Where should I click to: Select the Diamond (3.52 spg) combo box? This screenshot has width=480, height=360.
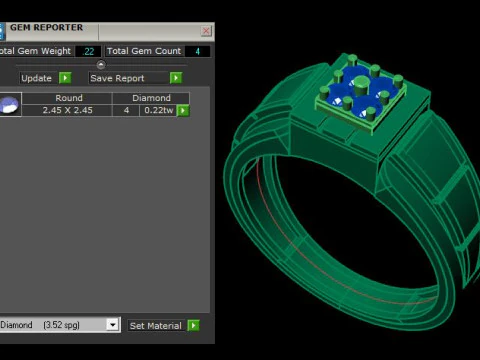click(59, 325)
